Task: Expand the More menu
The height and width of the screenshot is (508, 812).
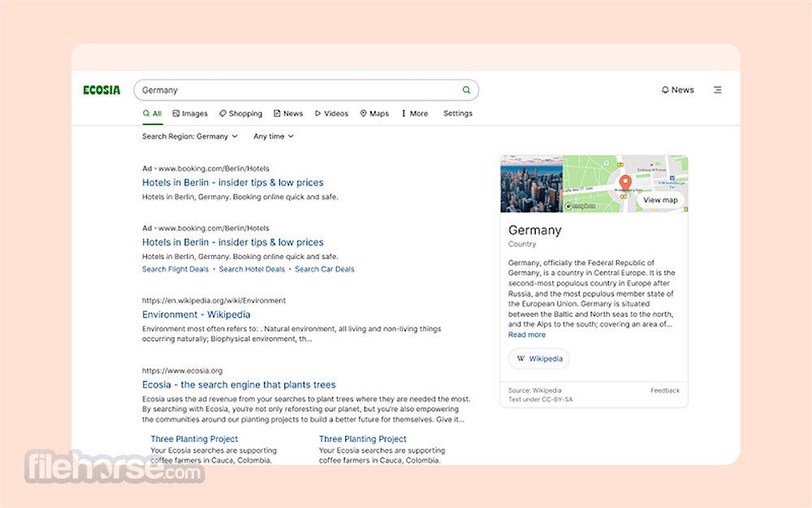Action: pos(415,114)
